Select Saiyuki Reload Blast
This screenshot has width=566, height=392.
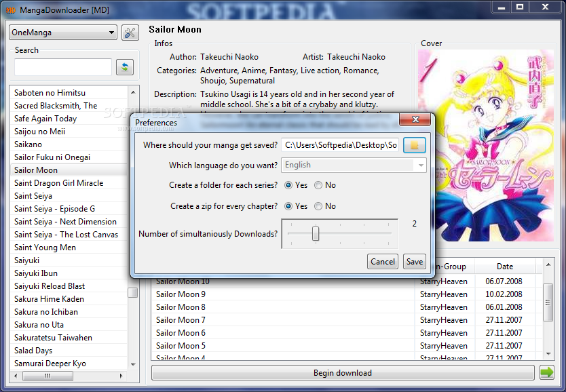coord(69,286)
